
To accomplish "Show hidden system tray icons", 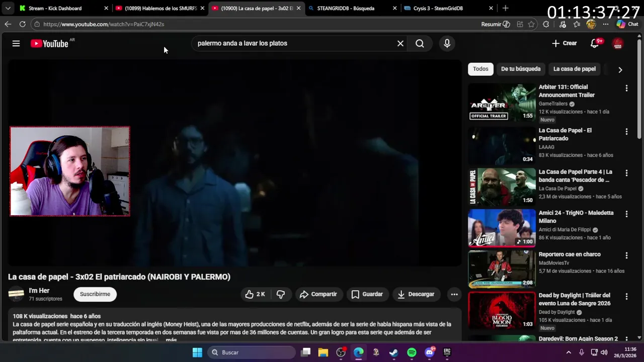I will (x=569, y=352).
